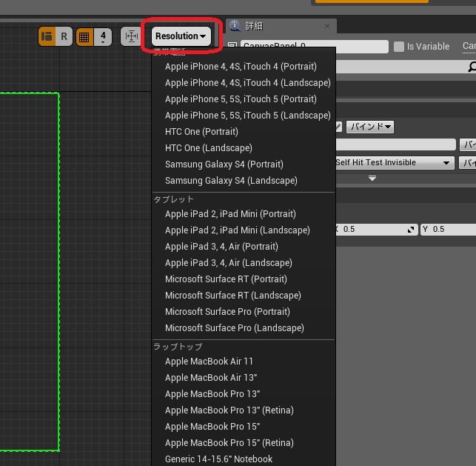Pick Microsoft Surface Pro (Portrait)
The image size is (476, 466).
point(244,312)
